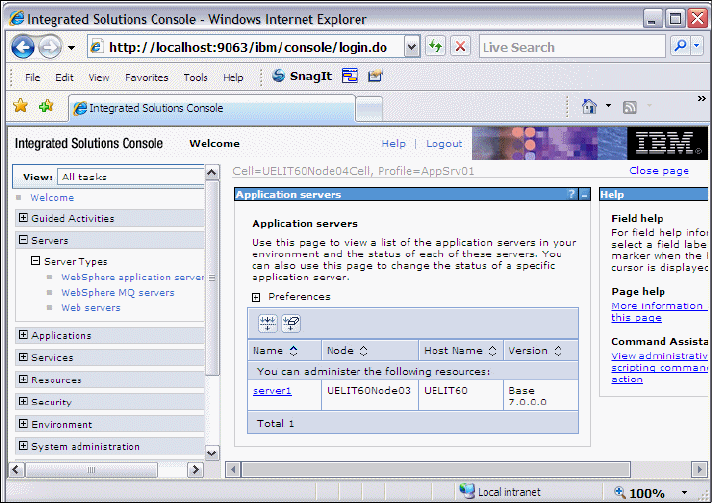Viewport: 712px width, 503px height.
Task: Click the Refresh page icon
Action: (x=435, y=47)
